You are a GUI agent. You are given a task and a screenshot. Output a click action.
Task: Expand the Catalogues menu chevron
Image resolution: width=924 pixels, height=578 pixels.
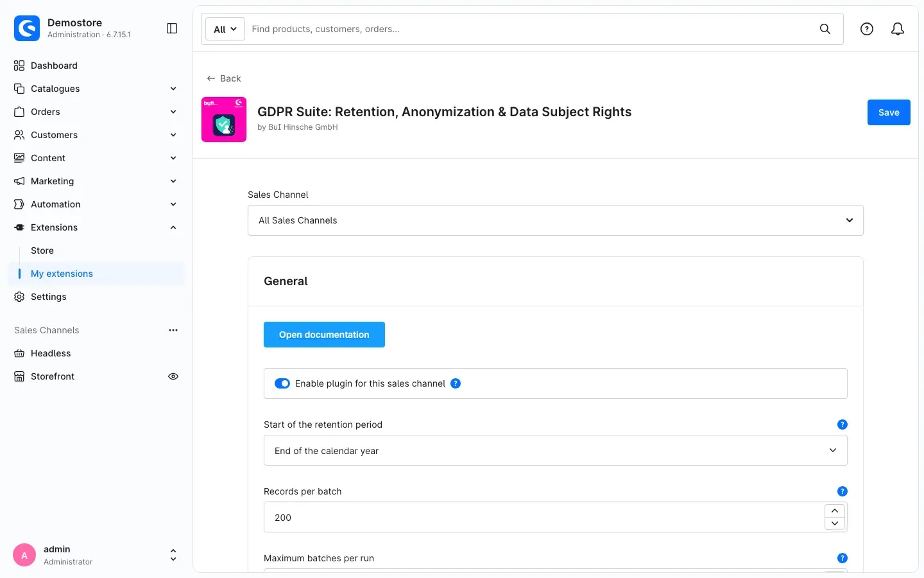pyautogui.click(x=173, y=89)
